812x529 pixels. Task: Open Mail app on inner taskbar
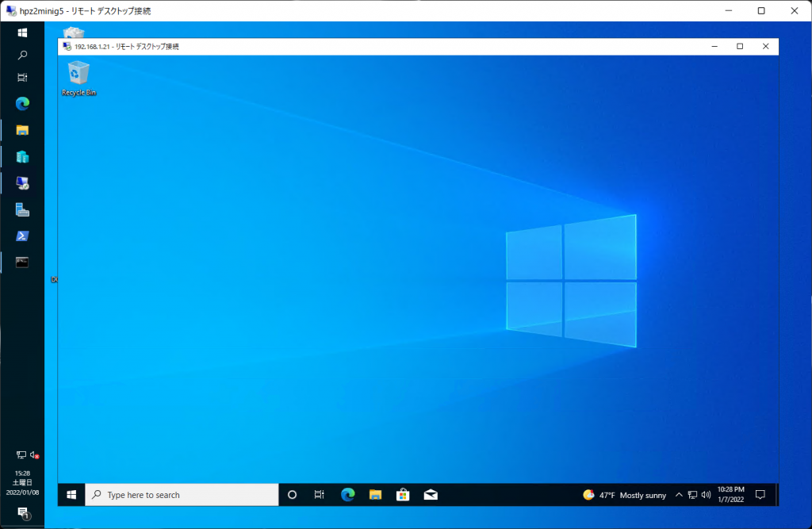click(x=431, y=495)
